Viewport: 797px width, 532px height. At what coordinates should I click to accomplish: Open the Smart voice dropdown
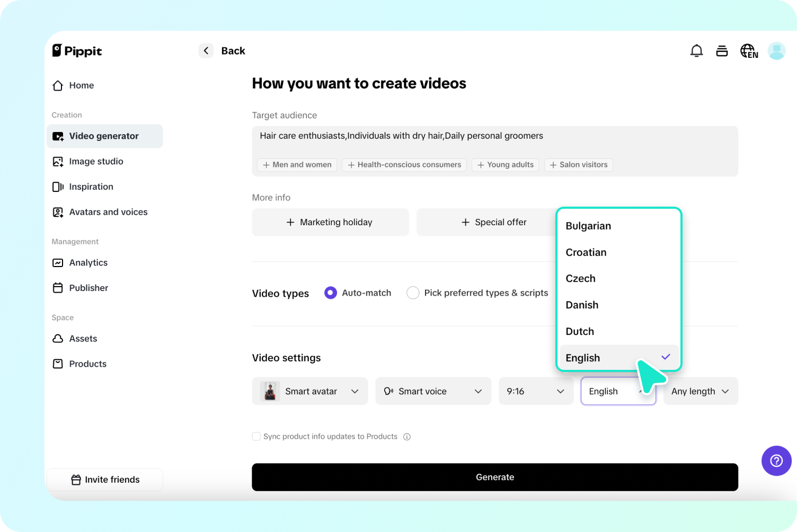tap(433, 391)
